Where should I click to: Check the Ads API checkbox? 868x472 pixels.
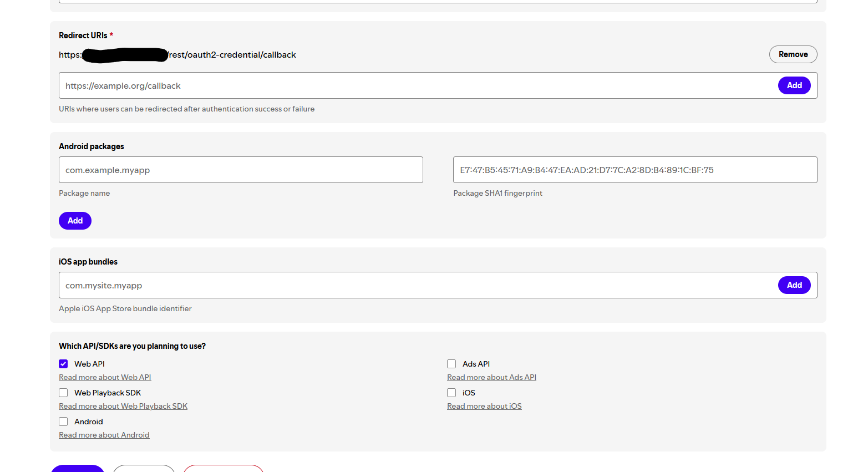[x=451, y=364]
